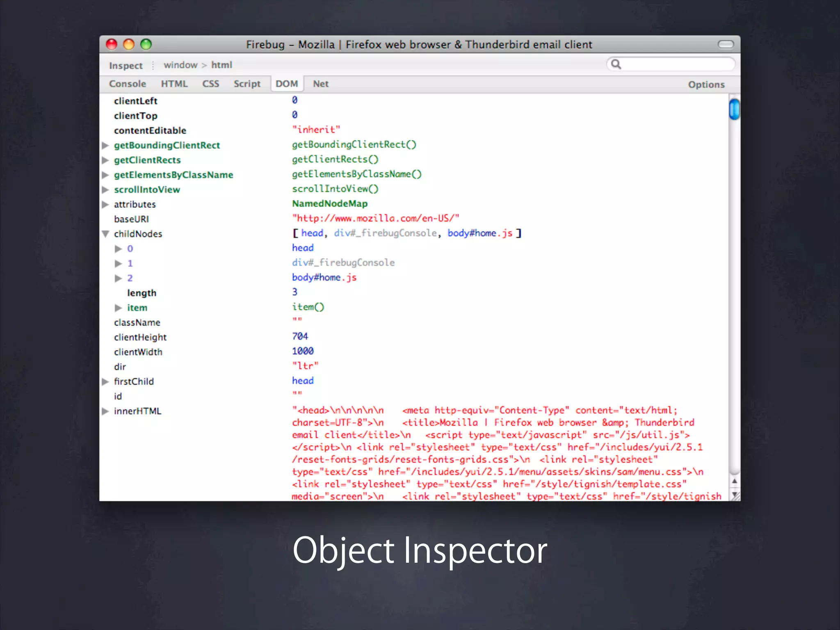
Task: Expand childNodes item 0
Action: click(x=119, y=249)
